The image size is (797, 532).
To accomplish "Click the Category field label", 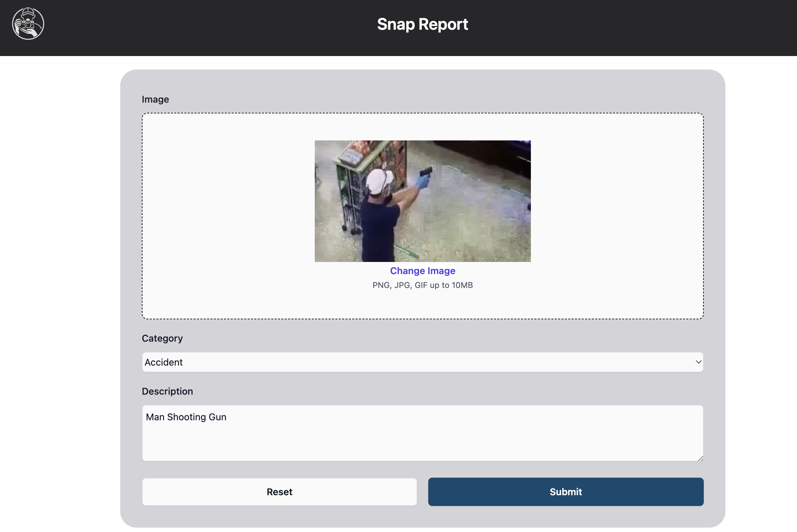I will [162, 338].
